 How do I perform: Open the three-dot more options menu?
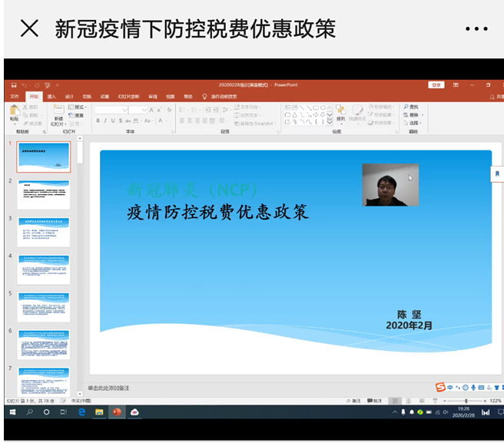click(x=476, y=28)
